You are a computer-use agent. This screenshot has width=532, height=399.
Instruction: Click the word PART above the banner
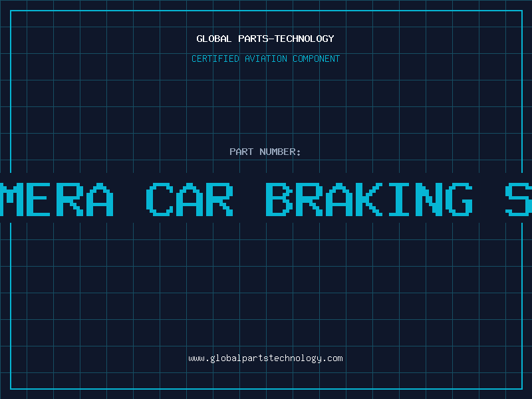click(241, 152)
